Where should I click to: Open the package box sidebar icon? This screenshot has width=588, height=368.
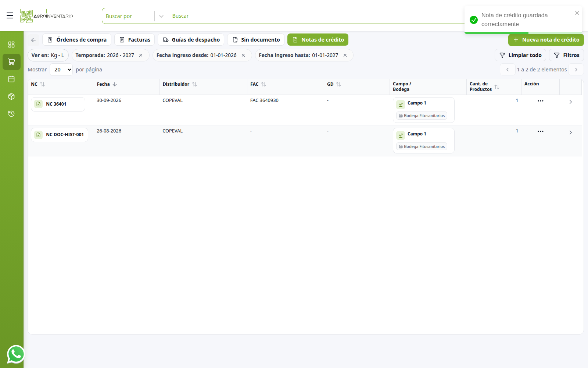tap(11, 96)
